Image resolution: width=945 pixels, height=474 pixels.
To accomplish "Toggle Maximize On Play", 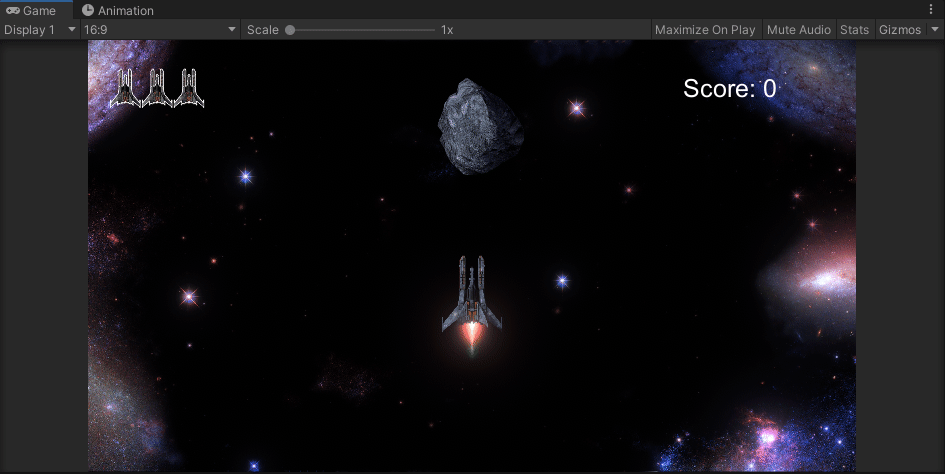I will 705,30.
